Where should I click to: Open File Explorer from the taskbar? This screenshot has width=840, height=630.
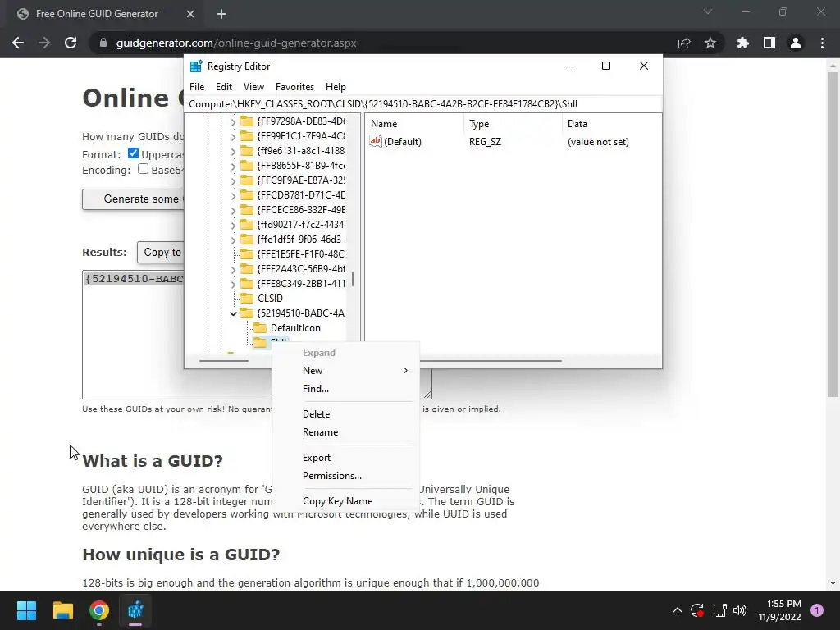[x=62, y=610]
